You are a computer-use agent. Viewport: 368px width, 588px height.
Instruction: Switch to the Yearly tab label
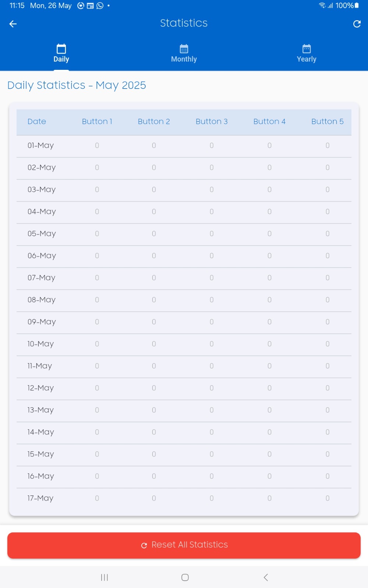point(307,59)
